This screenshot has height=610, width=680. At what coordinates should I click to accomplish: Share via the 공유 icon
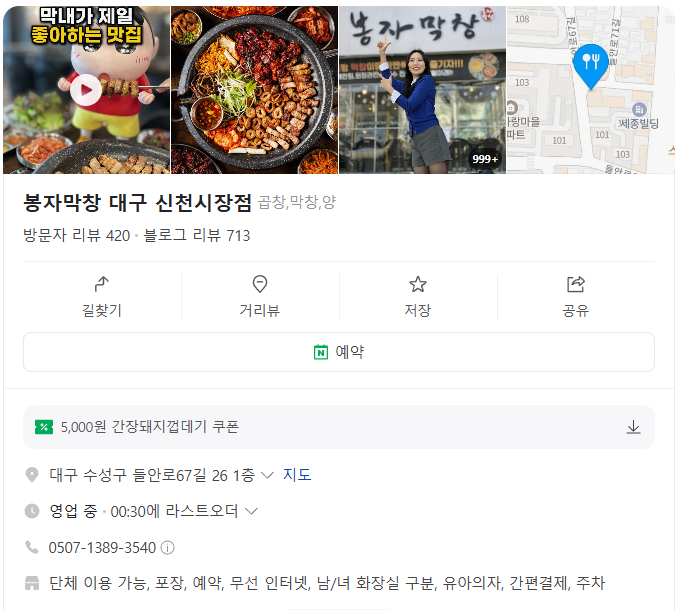[575, 284]
